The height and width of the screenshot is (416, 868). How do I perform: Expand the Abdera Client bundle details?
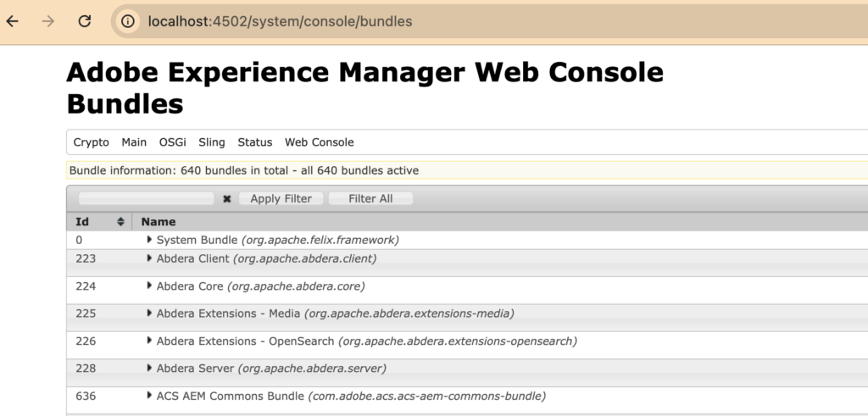click(x=150, y=258)
